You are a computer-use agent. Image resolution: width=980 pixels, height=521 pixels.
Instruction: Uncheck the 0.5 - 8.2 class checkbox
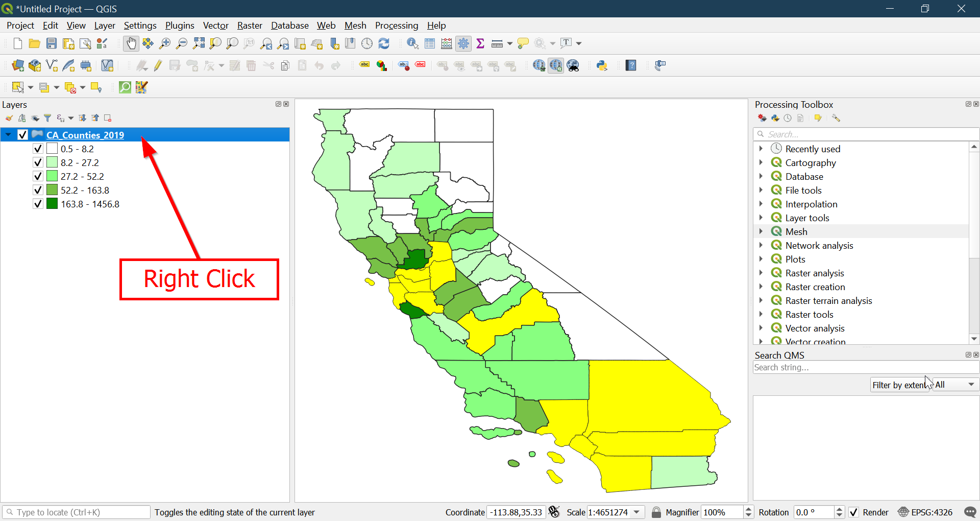point(38,149)
